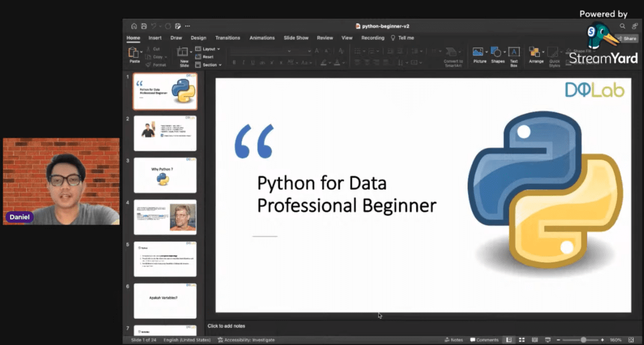
Task: Click Accessibility: Investigate in the status bar
Action: click(246, 339)
